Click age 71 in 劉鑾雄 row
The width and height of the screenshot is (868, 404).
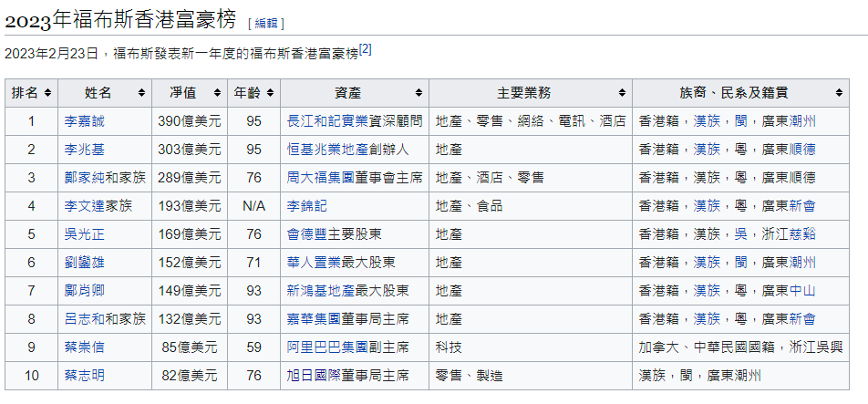click(x=253, y=263)
